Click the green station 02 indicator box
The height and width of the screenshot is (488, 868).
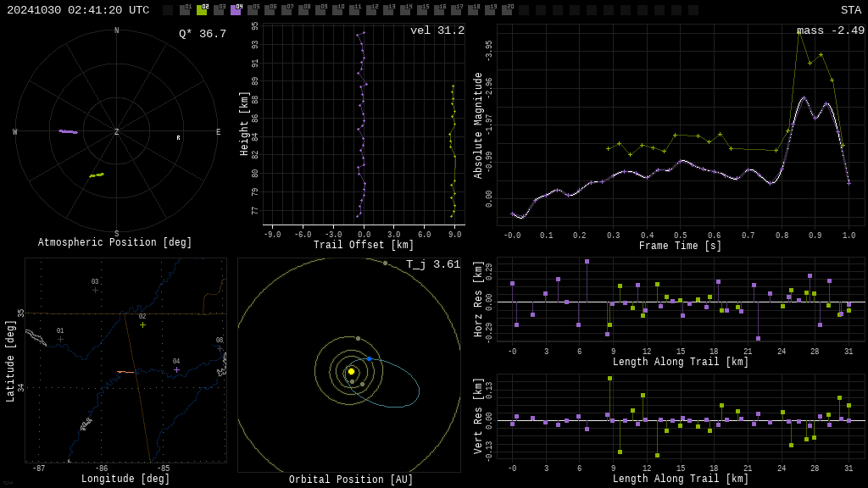point(202,10)
